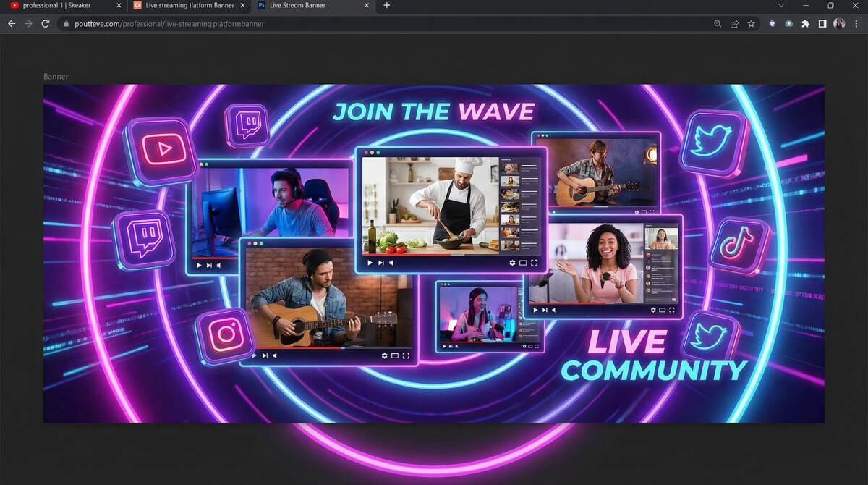Open the user profile avatar
The width and height of the screenshot is (868, 485).
pos(839,24)
